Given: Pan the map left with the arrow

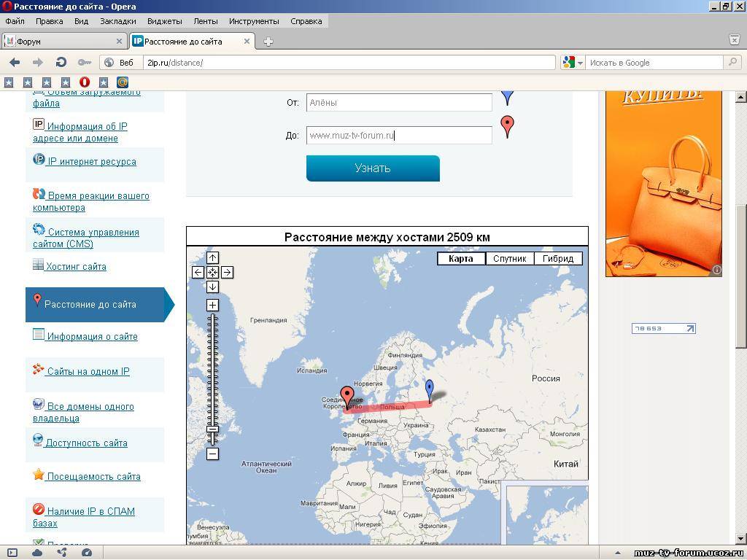Looking at the screenshot, I should (198, 273).
